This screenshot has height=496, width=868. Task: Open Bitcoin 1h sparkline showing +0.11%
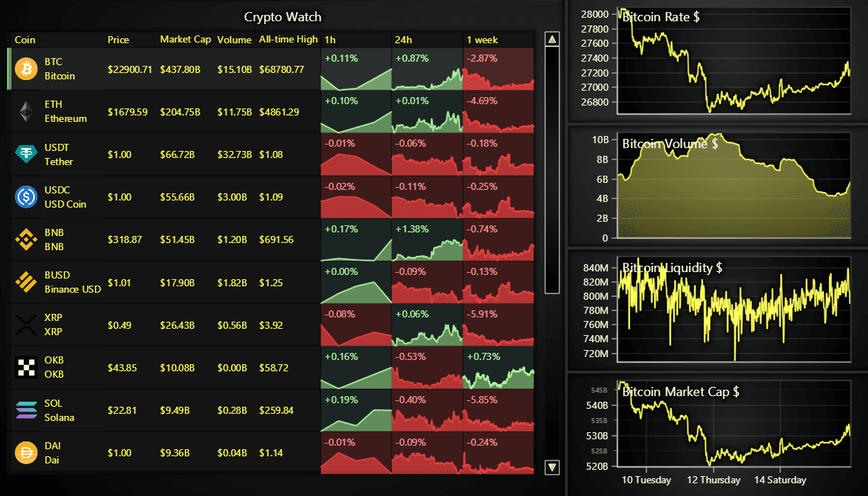[356, 69]
